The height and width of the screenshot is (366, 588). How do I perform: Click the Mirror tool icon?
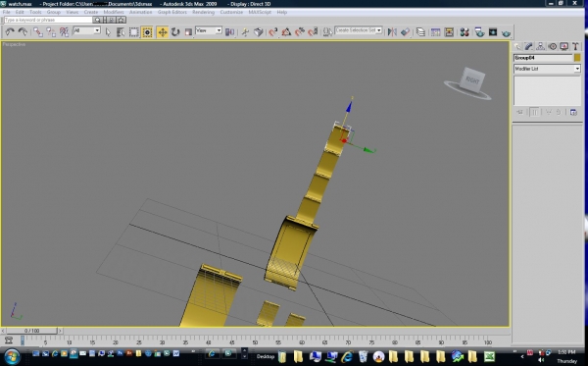point(392,32)
